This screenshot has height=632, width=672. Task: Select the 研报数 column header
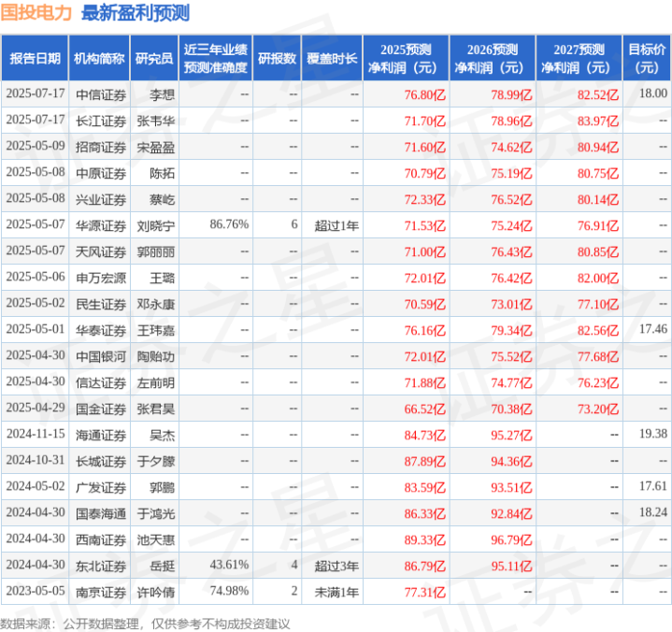277,58
